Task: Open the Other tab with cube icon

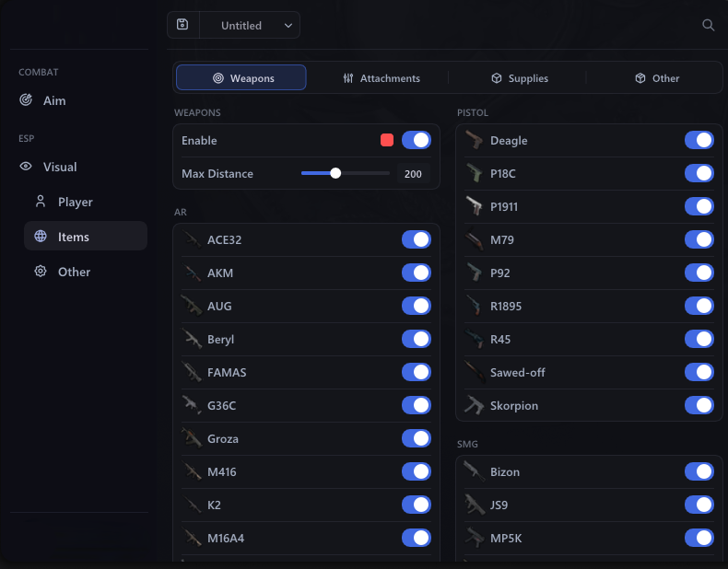Action: [x=657, y=78]
